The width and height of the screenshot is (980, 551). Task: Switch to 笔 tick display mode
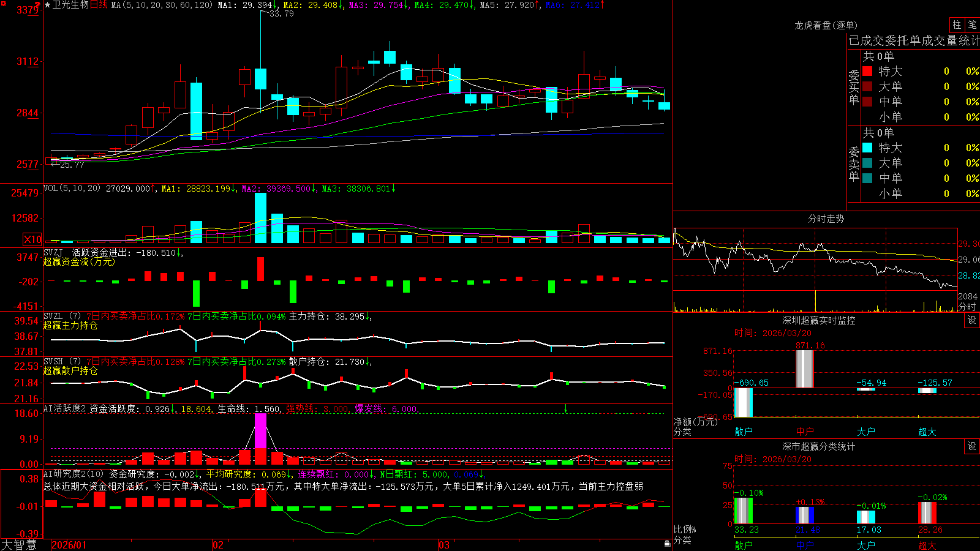(x=972, y=25)
